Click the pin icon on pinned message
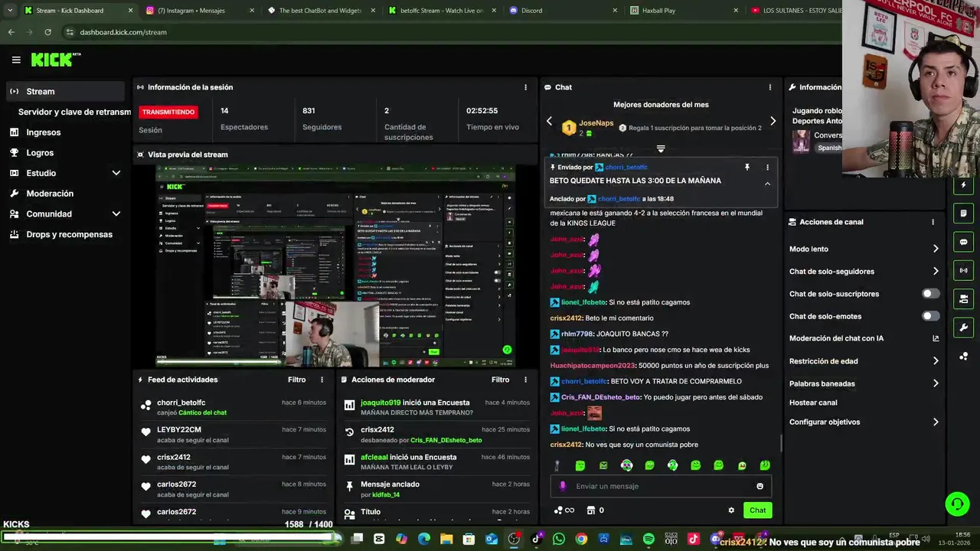Image resolution: width=980 pixels, height=551 pixels. (747, 167)
